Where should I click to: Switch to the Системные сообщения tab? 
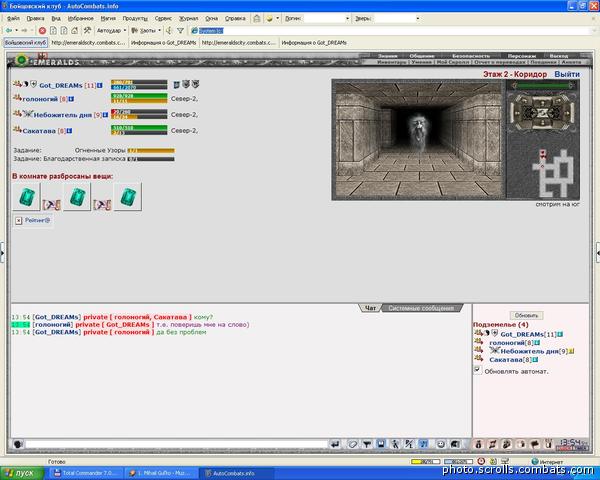click(x=421, y=308)
